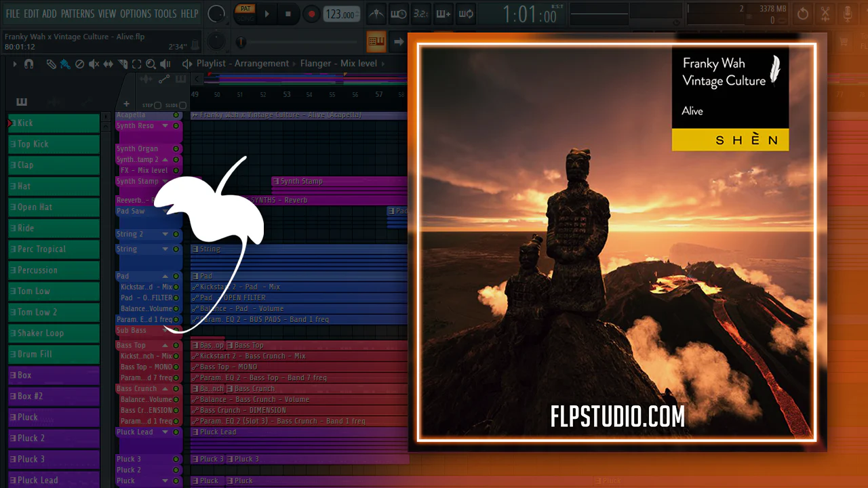The height and width of the screenshot is (488, 868).
Task: Expand the String 2 track group
Action: click(x=165, y=235)
